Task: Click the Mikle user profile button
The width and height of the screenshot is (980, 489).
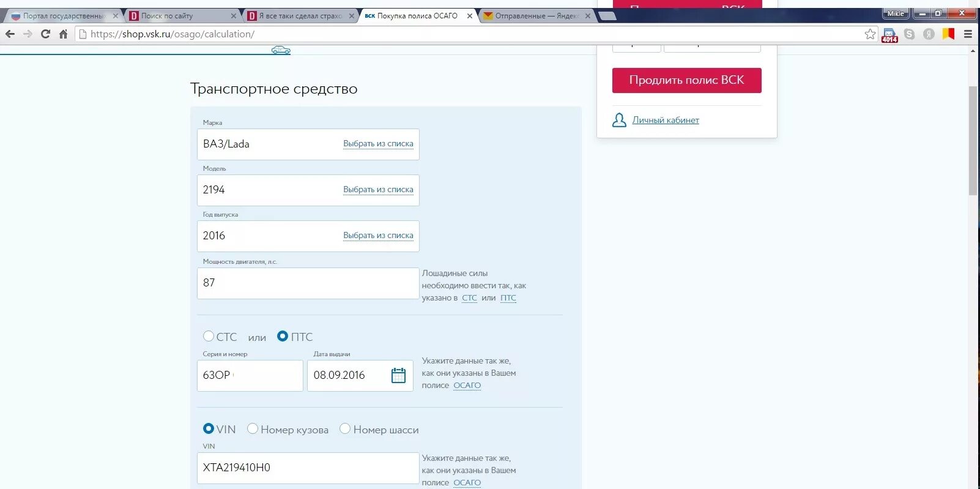Action: 896,13
